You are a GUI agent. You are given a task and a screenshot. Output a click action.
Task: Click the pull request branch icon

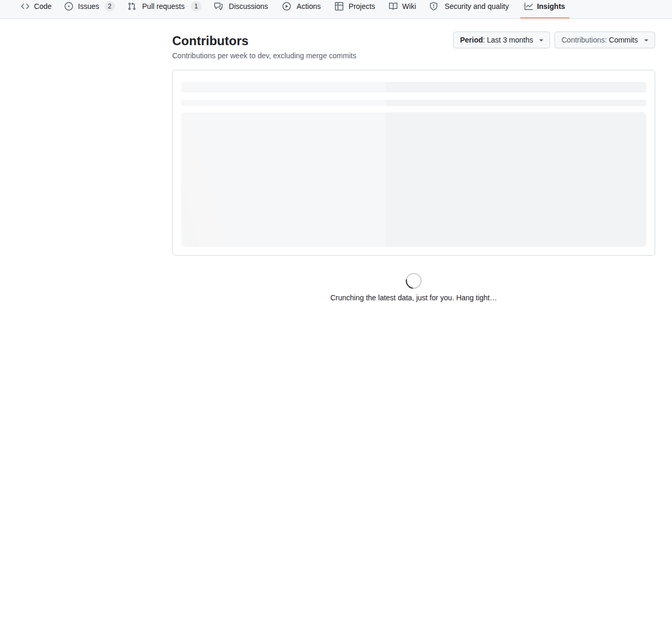click(x=132, y=6)
